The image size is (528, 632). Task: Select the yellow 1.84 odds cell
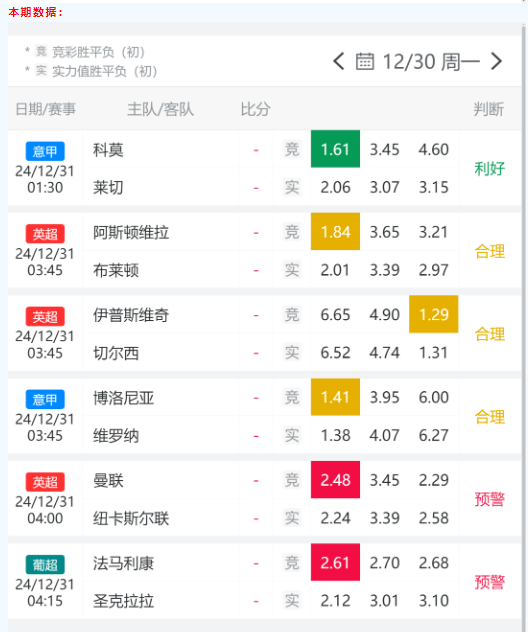335,231
